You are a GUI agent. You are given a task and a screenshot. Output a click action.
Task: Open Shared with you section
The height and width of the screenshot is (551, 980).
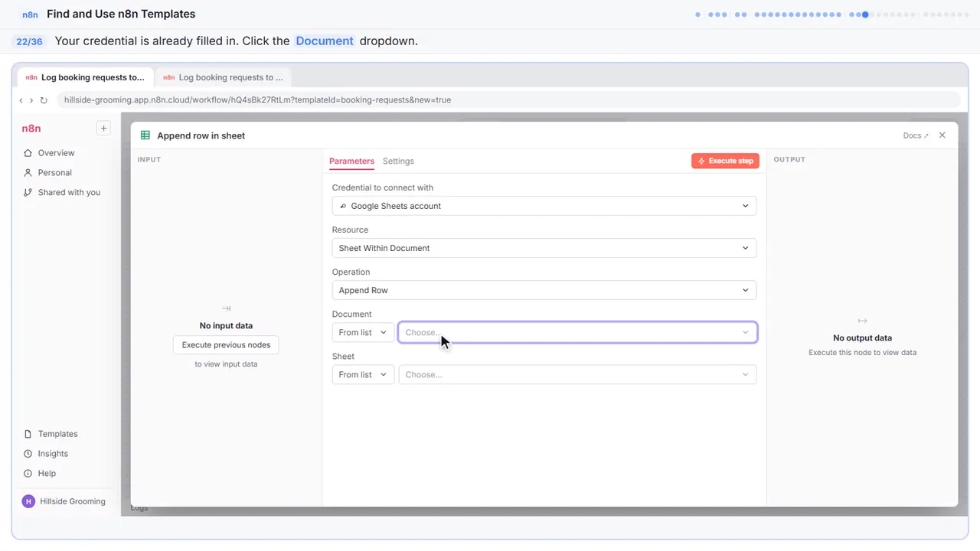[61, 193]
